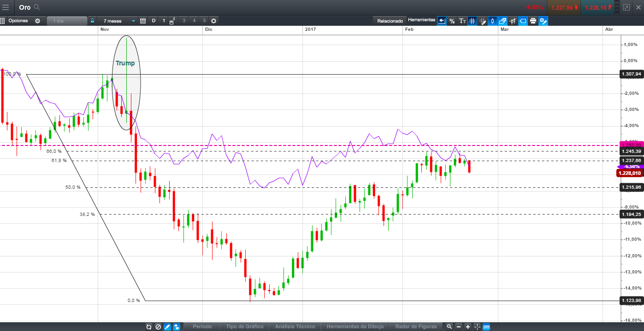644x331 pixels.
Task: Select the text size tool
Action: [462, 21]
